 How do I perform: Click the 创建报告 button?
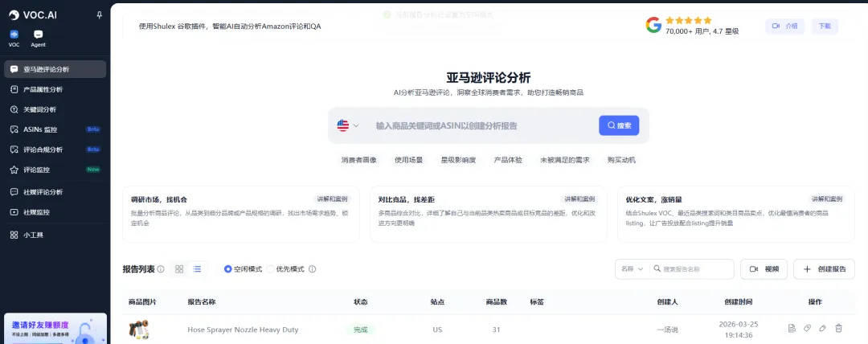pyautogui.click(x=824, y=268)
